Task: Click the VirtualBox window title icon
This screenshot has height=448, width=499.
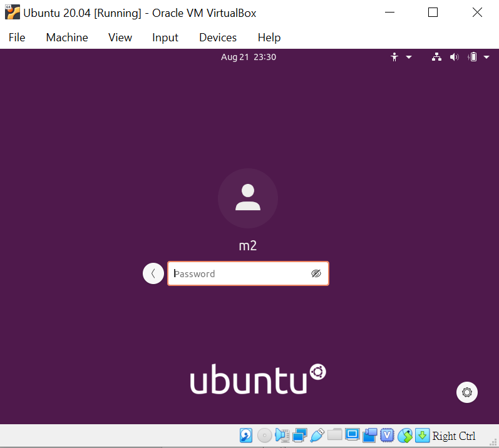Action: 13,13
